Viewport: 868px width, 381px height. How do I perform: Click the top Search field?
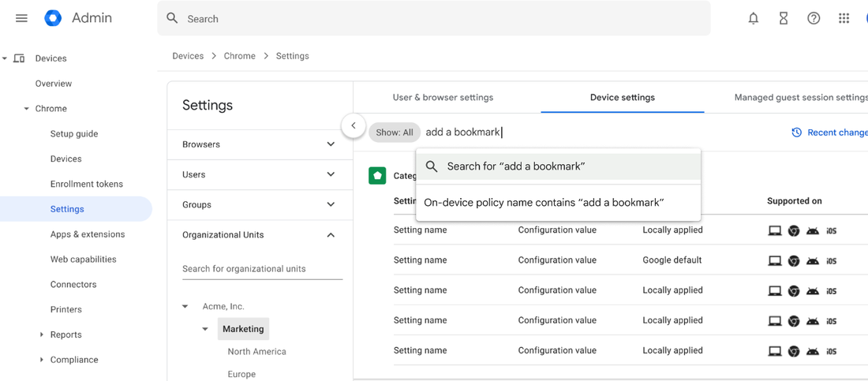(x=433, y=18)
